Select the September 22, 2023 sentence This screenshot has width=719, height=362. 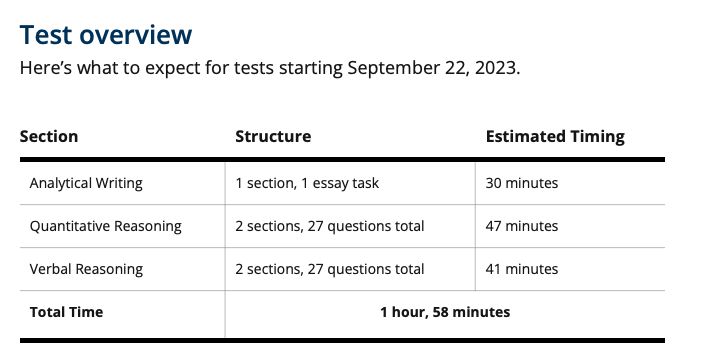[x=270, y=68]
